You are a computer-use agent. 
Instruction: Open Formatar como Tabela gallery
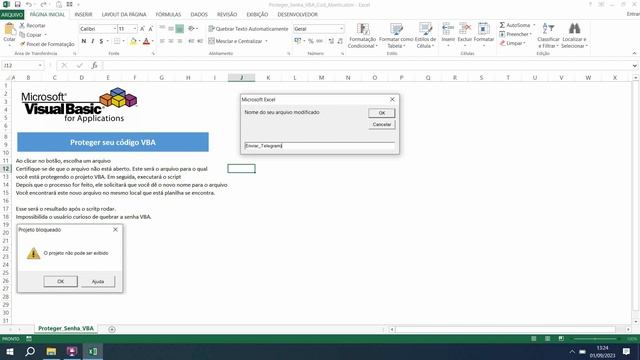[396, 36]
